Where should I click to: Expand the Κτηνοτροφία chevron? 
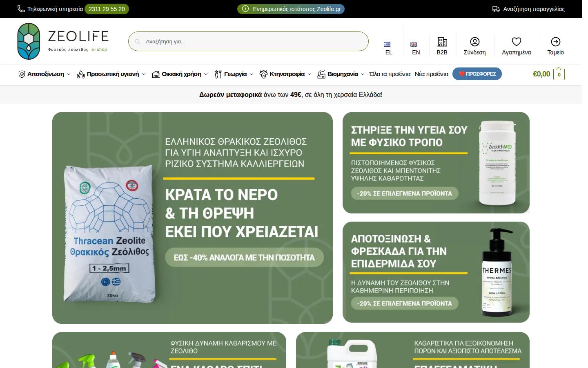coord(310,74)
